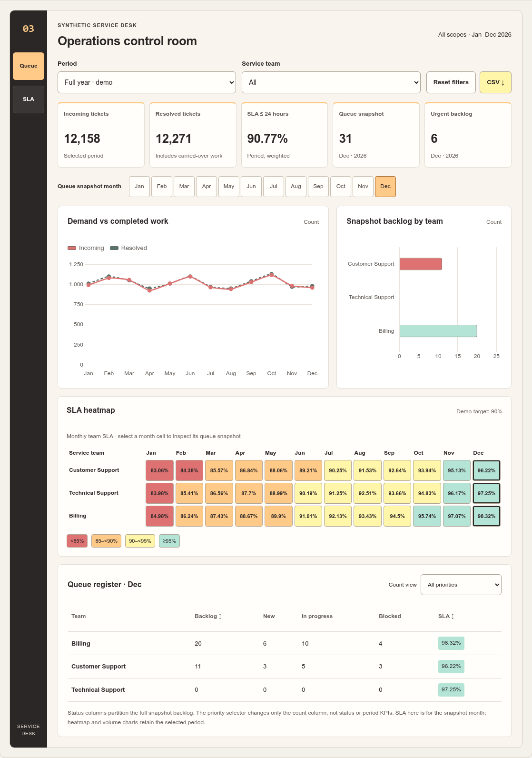This screenshot has height=758, width=532.
Task: Switch to the SLA sidebar tab
Action: point(29,100)
